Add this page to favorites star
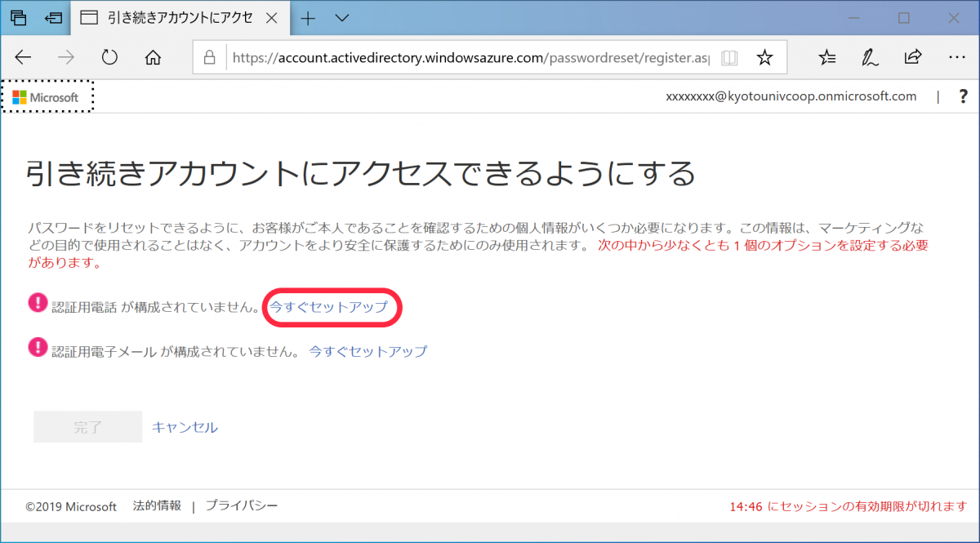Screen dimensions: 980x543 [764, 58]
